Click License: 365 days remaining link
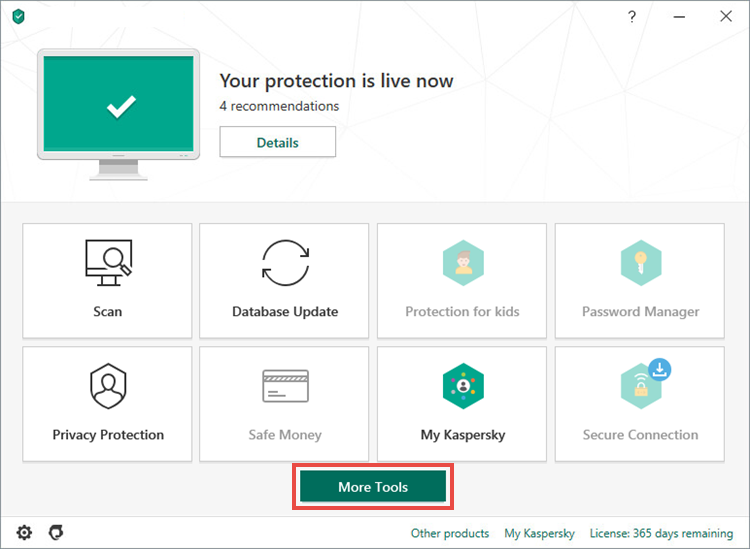Image resolution: width=750 pixels, height=549 pixels. tap(661, 533)
